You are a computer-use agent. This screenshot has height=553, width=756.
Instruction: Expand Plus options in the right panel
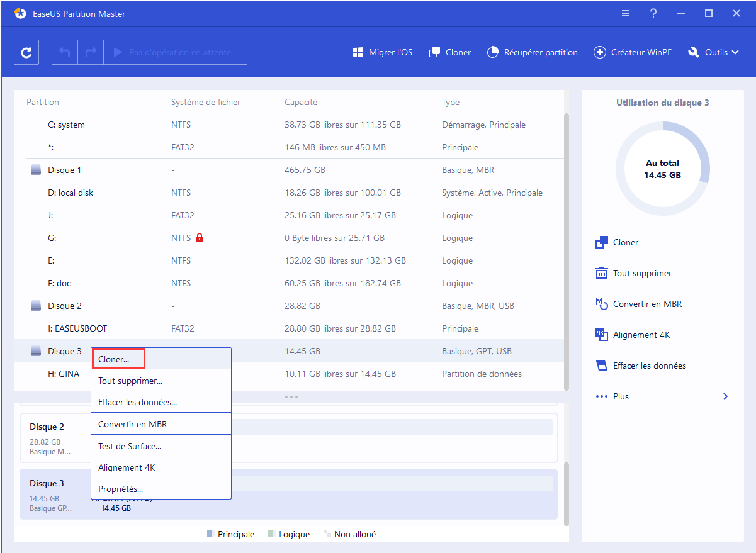(x=662, y=396)
